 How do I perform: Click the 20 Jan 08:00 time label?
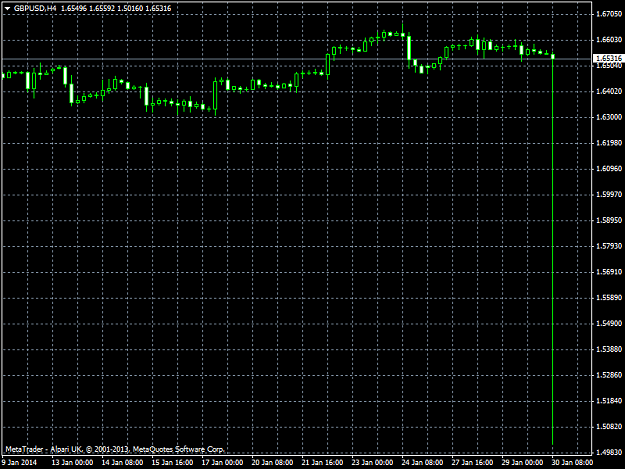273,462
